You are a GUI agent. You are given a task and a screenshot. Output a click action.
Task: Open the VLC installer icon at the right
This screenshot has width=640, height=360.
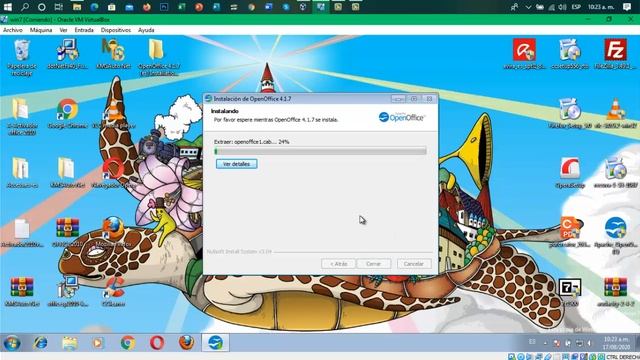(x=616, y=113)
